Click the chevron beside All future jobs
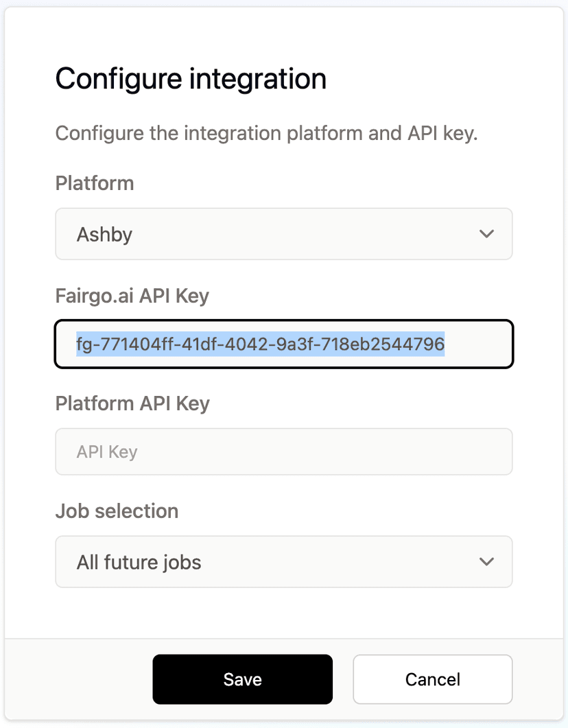Viewport: 568px width, 728px height. coord(486,561)
